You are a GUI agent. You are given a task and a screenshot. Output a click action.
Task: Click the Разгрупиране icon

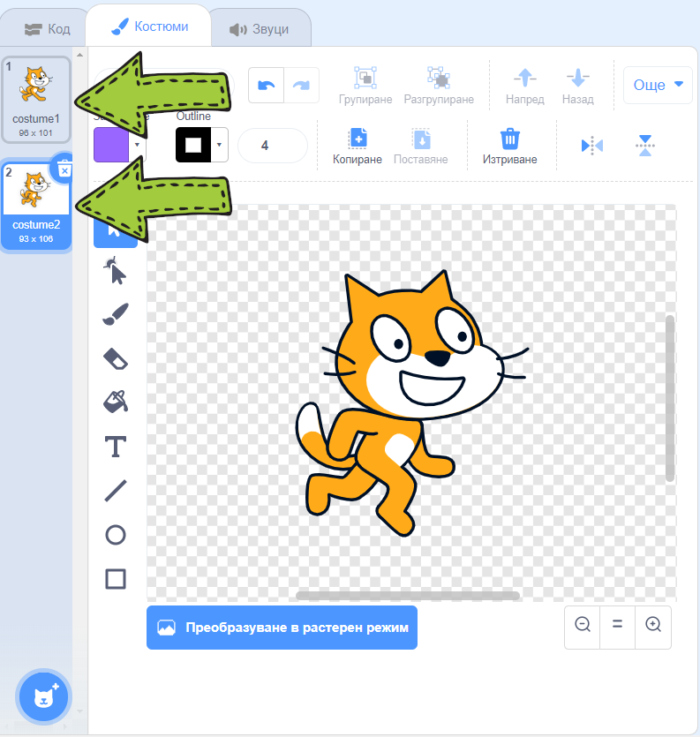tap(439, 78)
